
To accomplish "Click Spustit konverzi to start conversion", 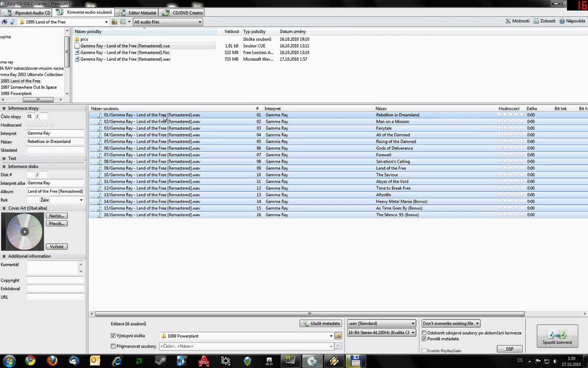I will pyautogui.click(x=557, y=336).
